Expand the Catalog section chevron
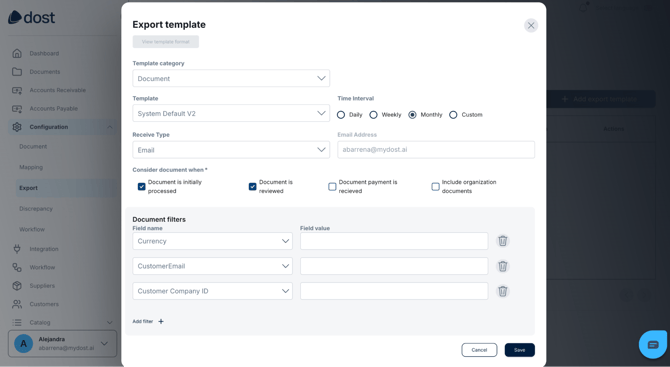Image resolution: width=670 pixels, height=367 pixels. click(109, 323)
